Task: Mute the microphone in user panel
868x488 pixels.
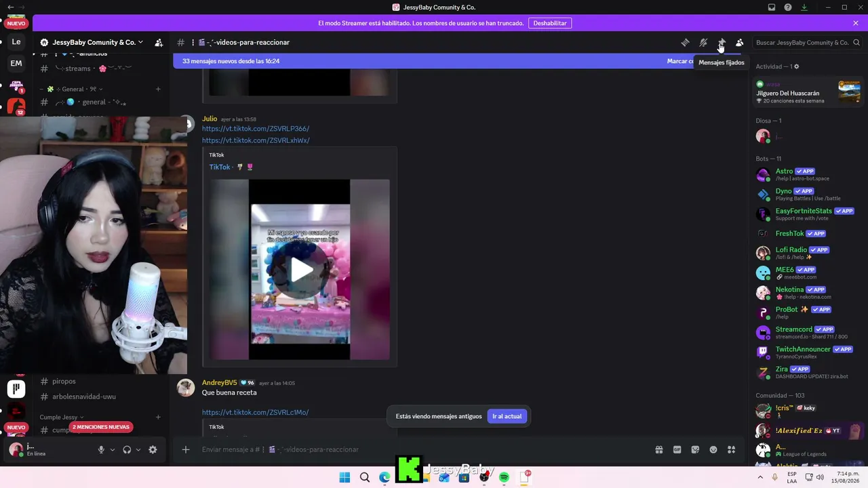Action: click(x=101, y=449)
